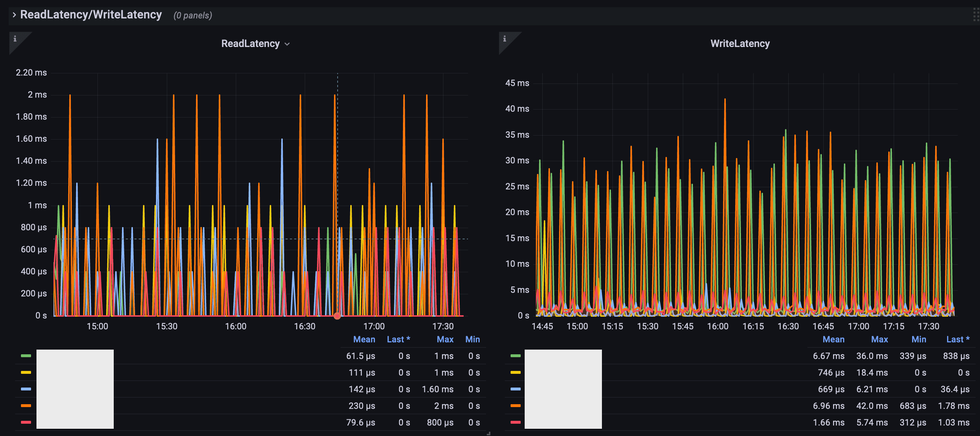This screenshot has width=980, height=436.
Task: Sort WriteLatency legend by Mean
Action: coord(833,339)
